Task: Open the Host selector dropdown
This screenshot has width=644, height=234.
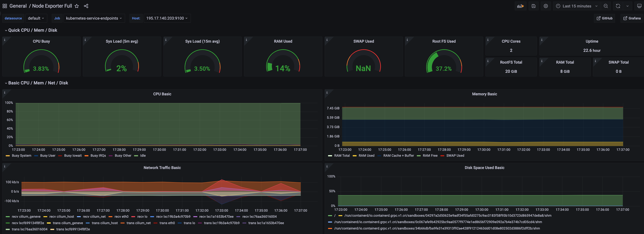Action: (167, 18)
